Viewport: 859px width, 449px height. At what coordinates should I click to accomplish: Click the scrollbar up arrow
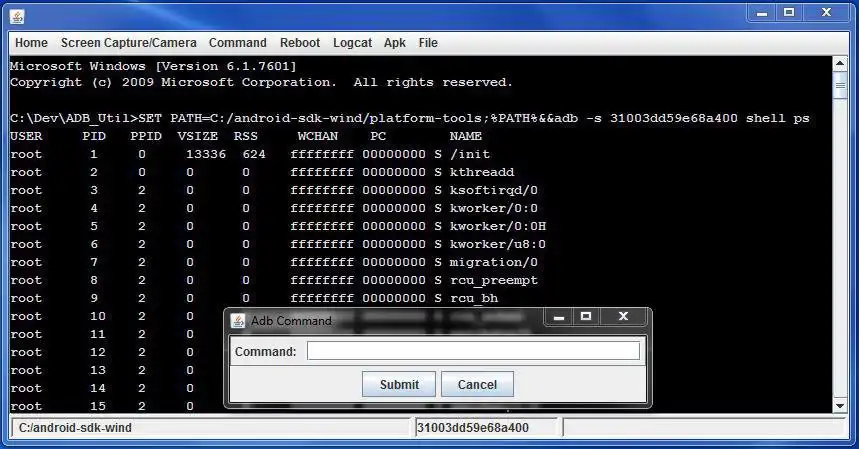click(x=840, y=64)
